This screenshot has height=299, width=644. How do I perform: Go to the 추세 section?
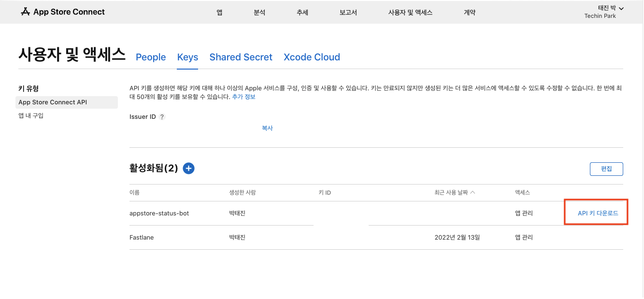(302, 13)
